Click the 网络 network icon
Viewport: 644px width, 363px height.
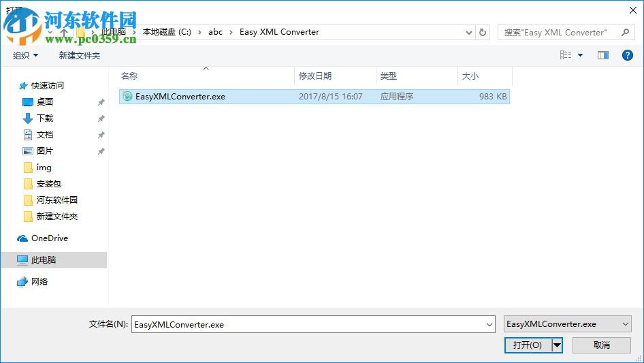click(22, 282)
